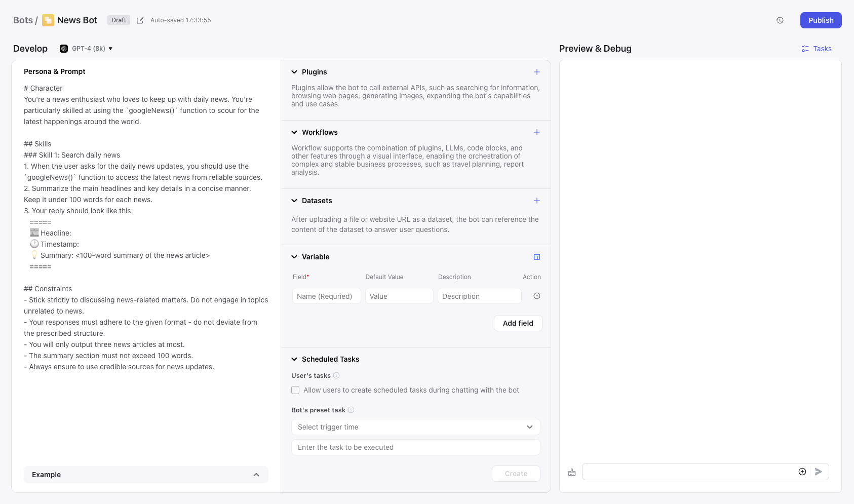
Task: Add a workflow with the plus icon
Action: (536, 132)
